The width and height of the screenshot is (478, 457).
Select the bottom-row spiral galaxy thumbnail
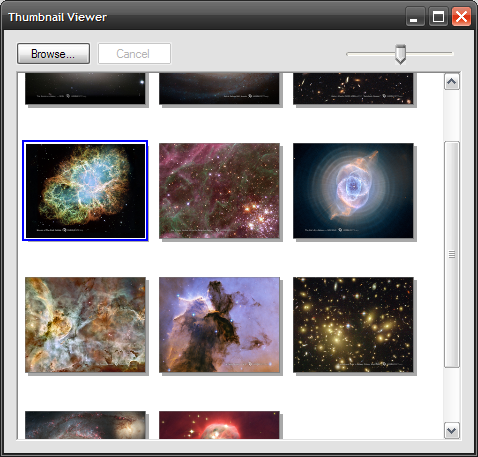coord(85,425)
